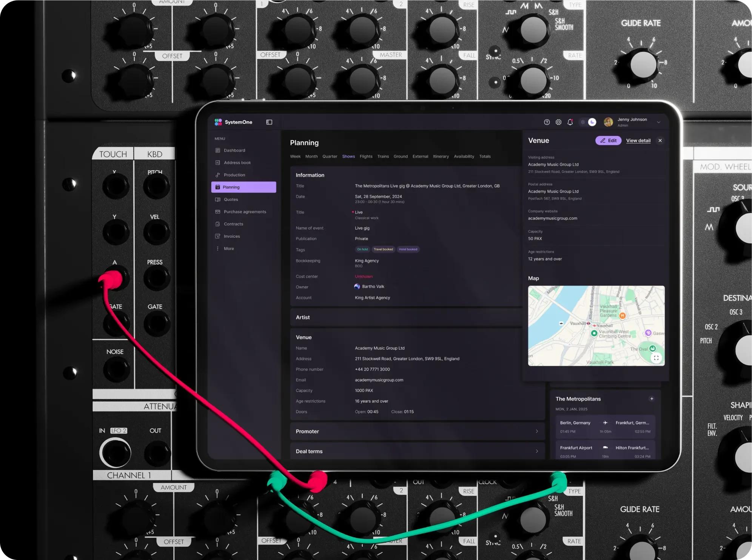Click the Production music note icon
This screenshot has height=560, width=752.
click(218, 175)
